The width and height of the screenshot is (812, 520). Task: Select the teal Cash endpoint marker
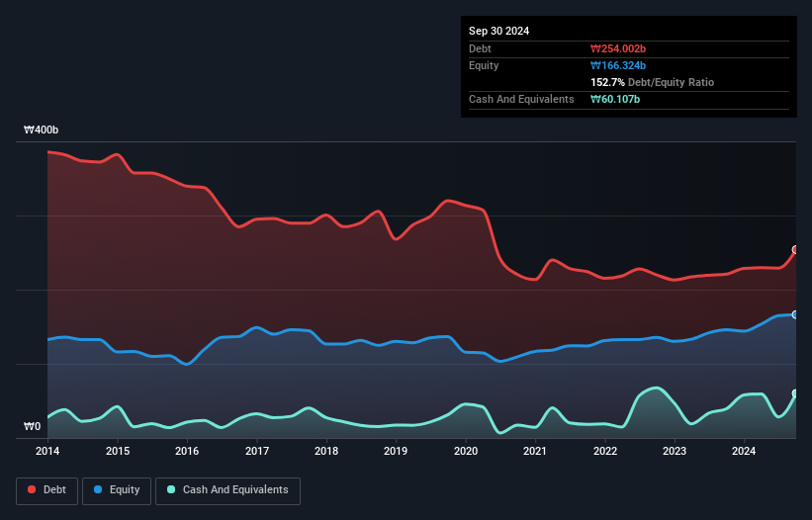795,393
